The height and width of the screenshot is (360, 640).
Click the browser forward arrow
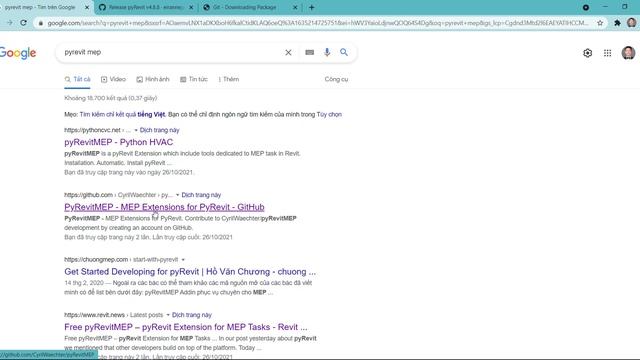[x=9, y=23]
